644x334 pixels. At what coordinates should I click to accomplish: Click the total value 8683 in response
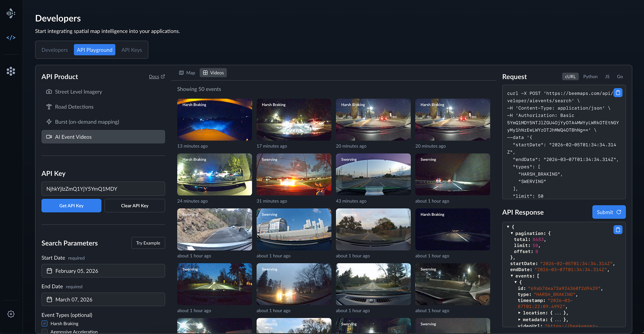click(x=538, y=239)
